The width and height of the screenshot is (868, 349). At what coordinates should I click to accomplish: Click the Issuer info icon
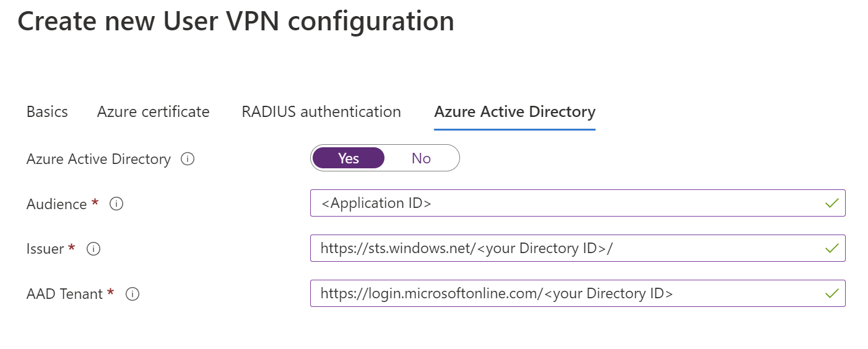93,249
